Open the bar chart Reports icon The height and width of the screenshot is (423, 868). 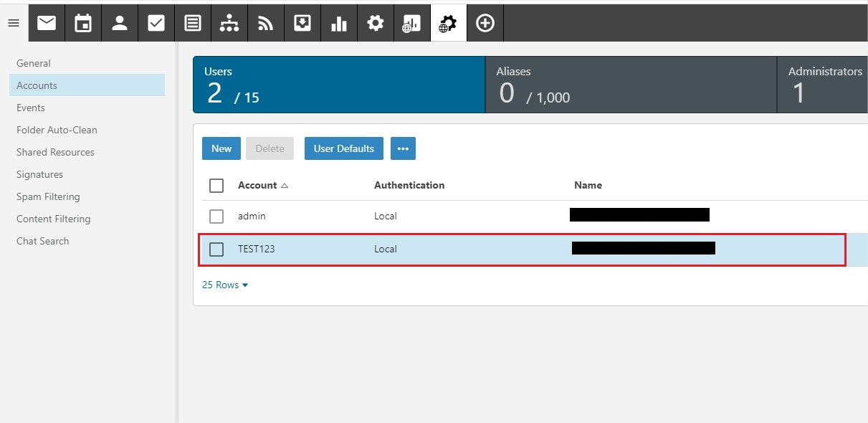coord(339,23)
